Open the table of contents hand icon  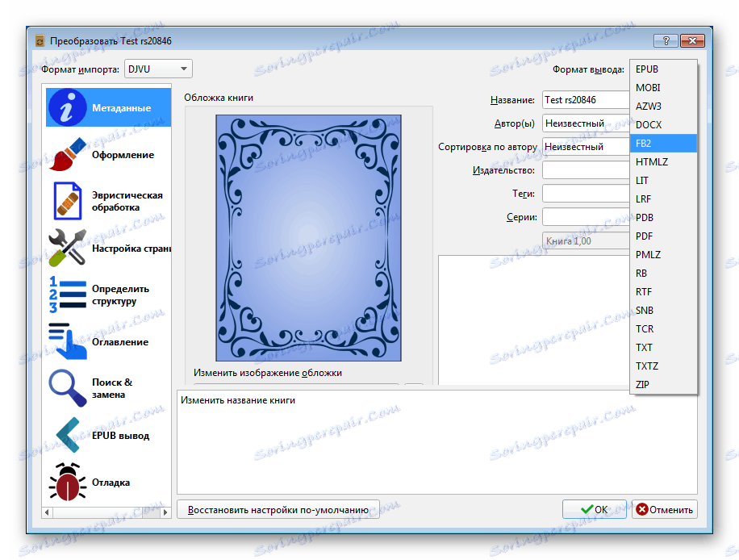click(x=68, y=341)
